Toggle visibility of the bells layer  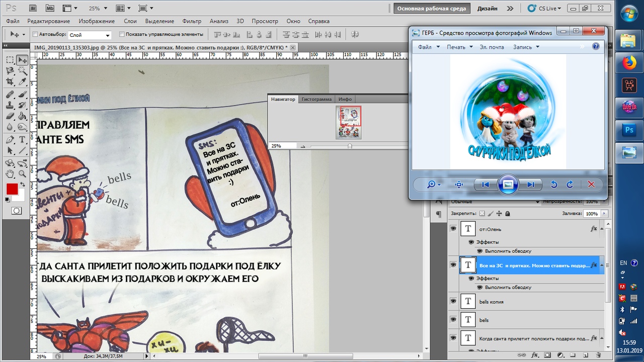click(453, 319)
